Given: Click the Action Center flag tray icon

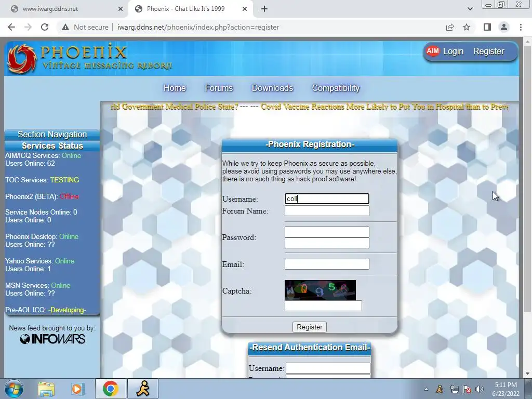Looking at the screenshot, I should tap(467, 389).
